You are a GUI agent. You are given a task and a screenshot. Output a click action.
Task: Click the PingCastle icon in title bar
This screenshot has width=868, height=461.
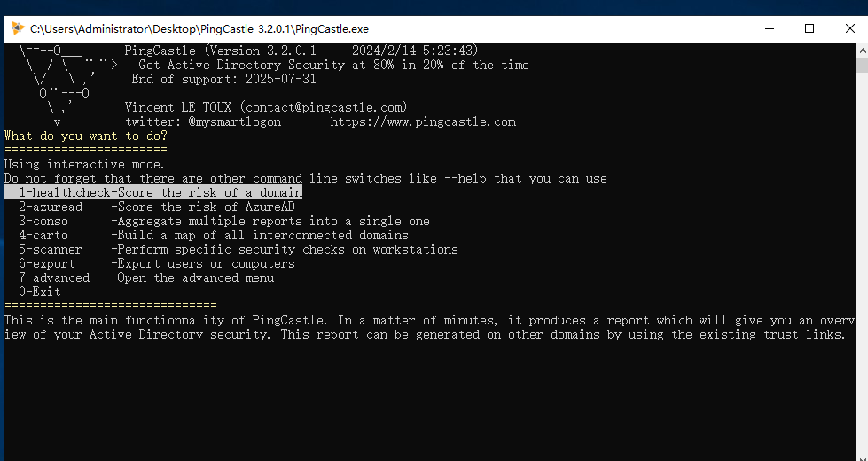click(18, 28)
